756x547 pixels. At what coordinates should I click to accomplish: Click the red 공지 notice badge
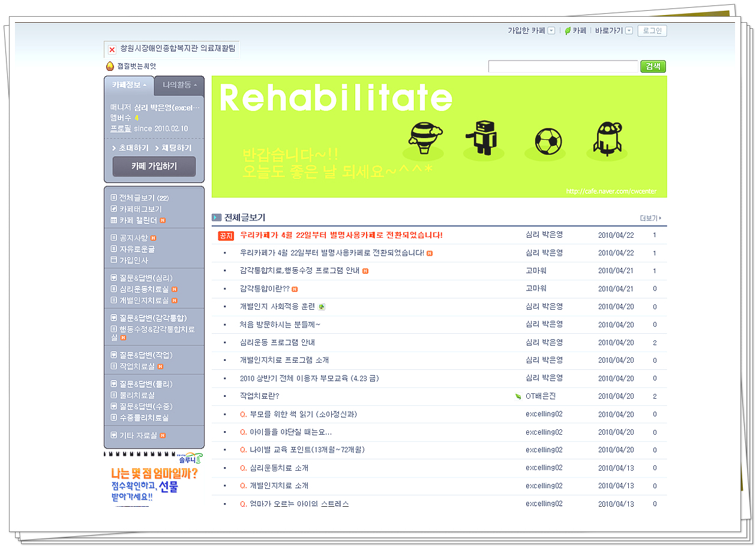(x=226, y=235)
